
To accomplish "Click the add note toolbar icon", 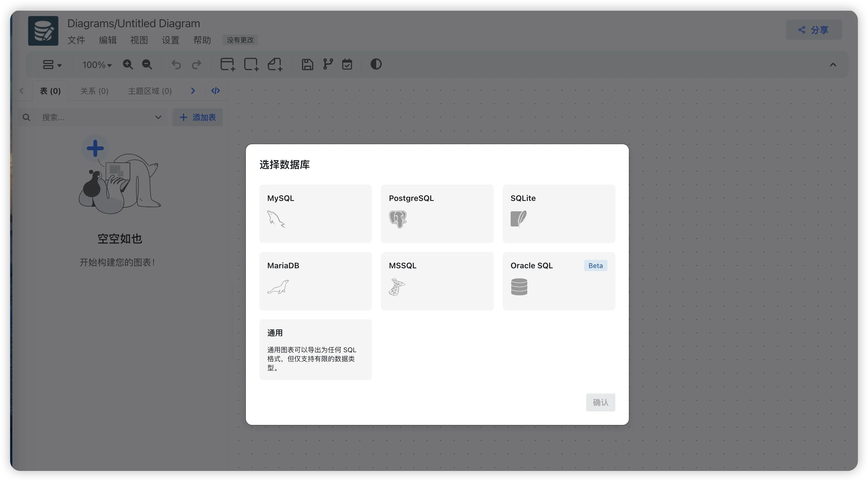I will (x=275, y=64).
